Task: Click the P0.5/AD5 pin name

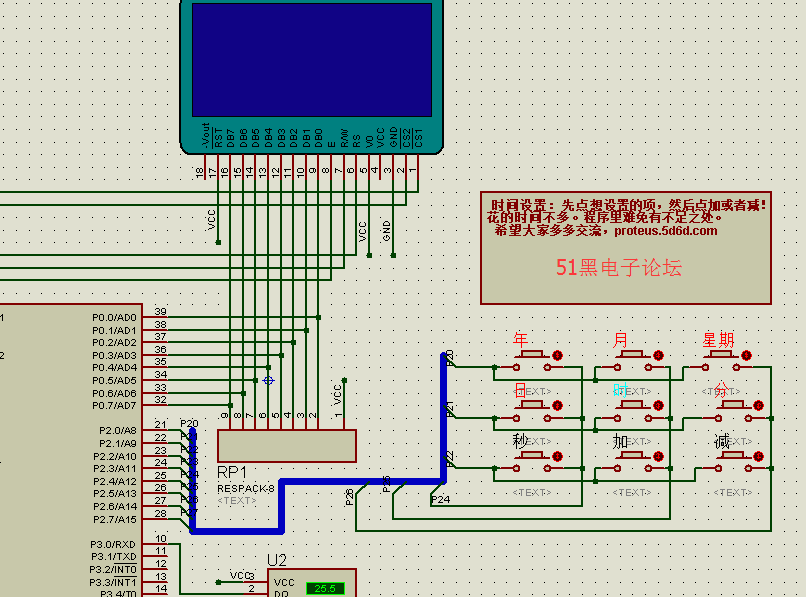Action: [114, 381]
